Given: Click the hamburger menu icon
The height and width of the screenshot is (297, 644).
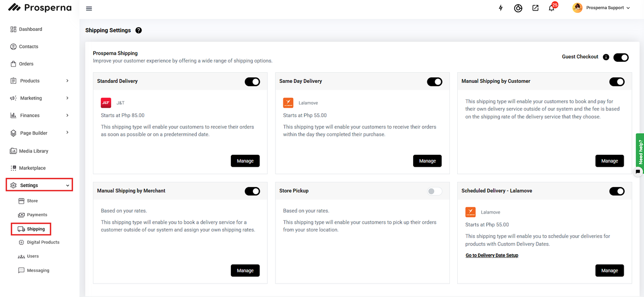Looking at the screenshot, I should pos(89,8).
